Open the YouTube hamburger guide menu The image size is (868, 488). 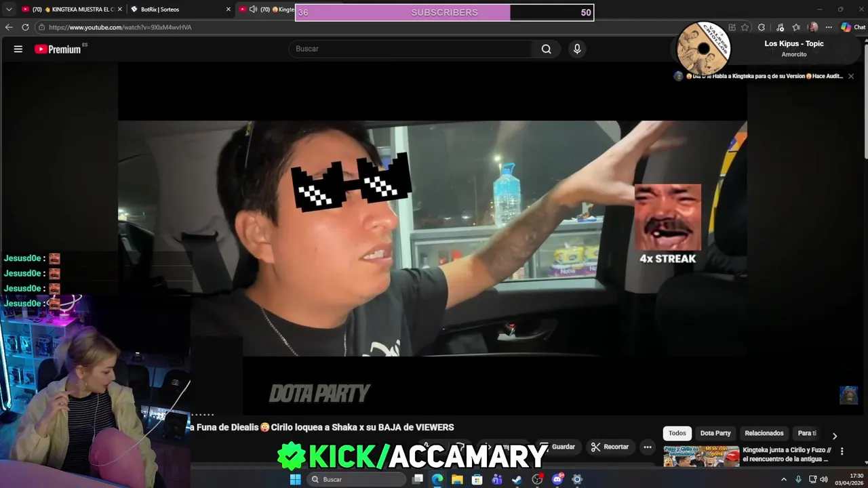18,49
